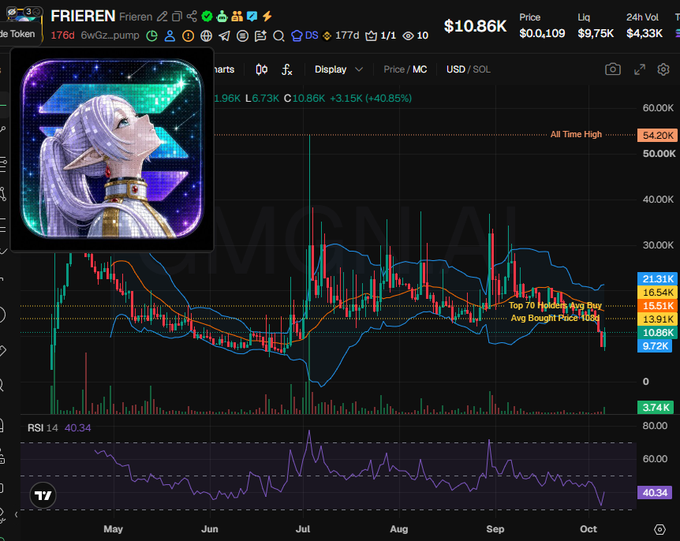
Task: Switch chart to MC mode
Action: [420, 69]
